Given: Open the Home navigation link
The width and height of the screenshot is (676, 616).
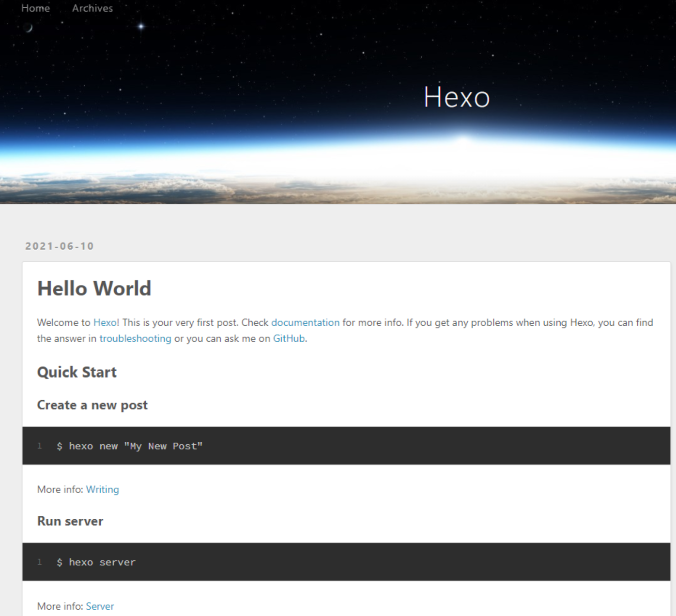Looking at the screenshot, I should [35, 8].
